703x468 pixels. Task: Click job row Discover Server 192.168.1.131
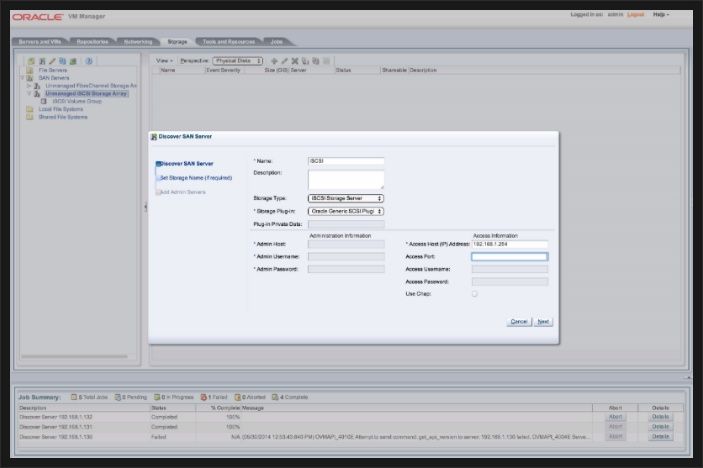(x=305, y=427)
